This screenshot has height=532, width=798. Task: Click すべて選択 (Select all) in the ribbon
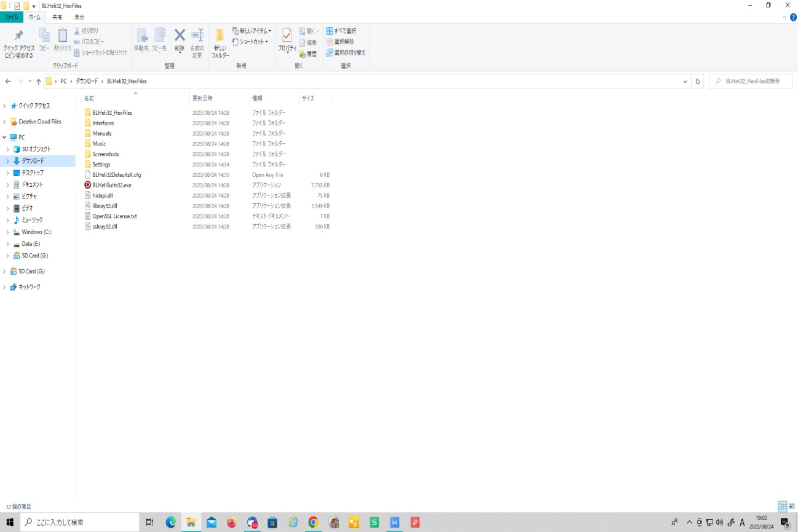point(341,31)
